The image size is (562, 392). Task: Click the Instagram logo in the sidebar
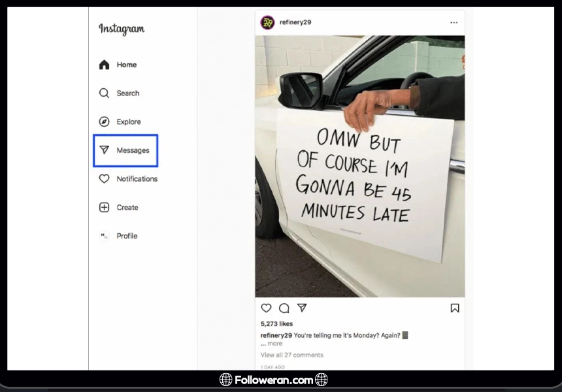[x=122, y=29]
